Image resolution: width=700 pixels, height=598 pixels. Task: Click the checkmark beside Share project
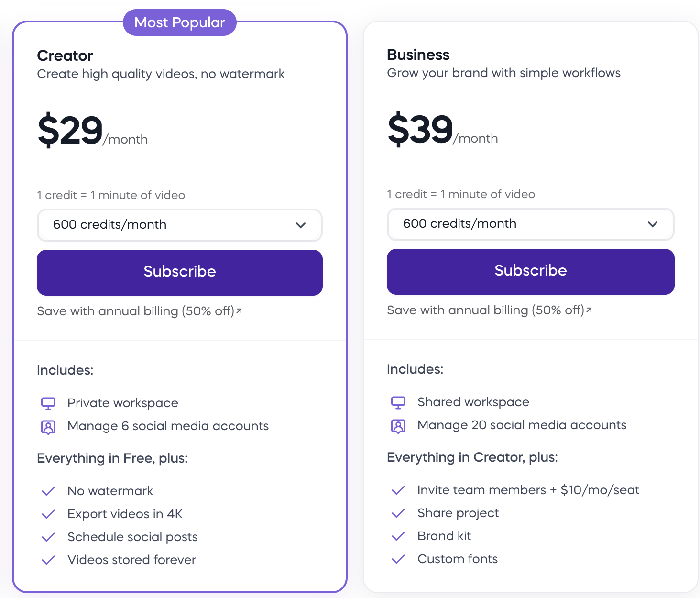coord(398,513)
